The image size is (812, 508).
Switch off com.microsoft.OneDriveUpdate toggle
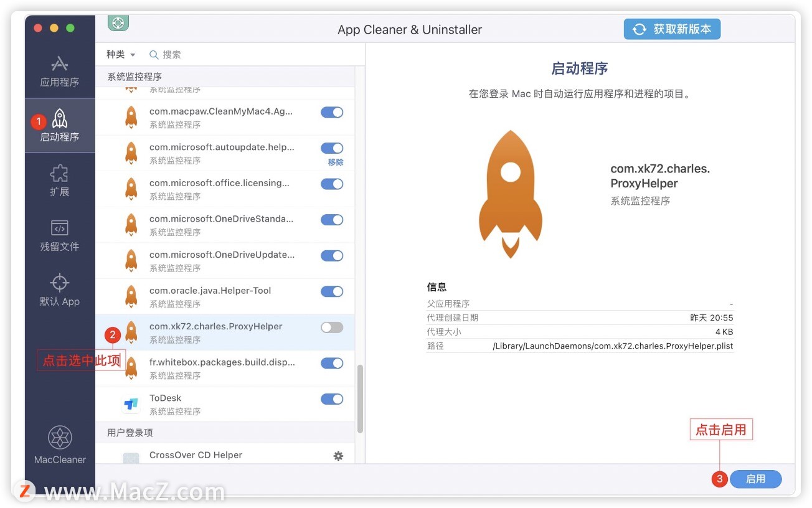[x=332, y=256]
